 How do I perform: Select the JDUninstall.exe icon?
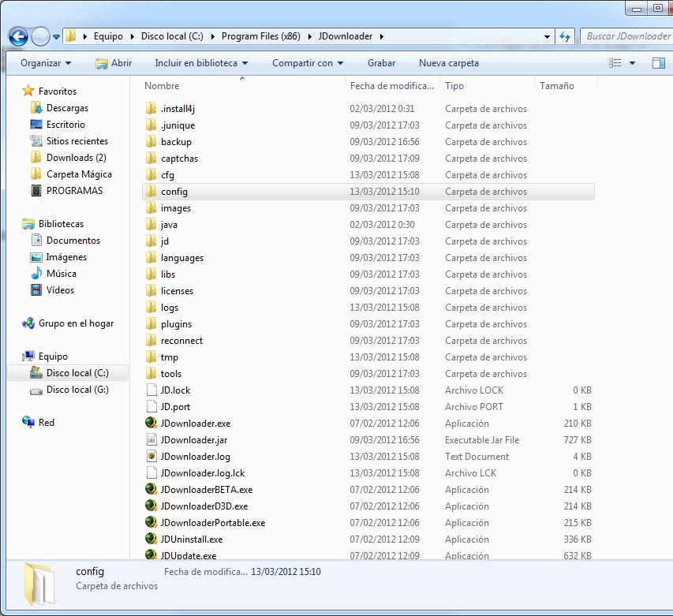coord(151,539)
